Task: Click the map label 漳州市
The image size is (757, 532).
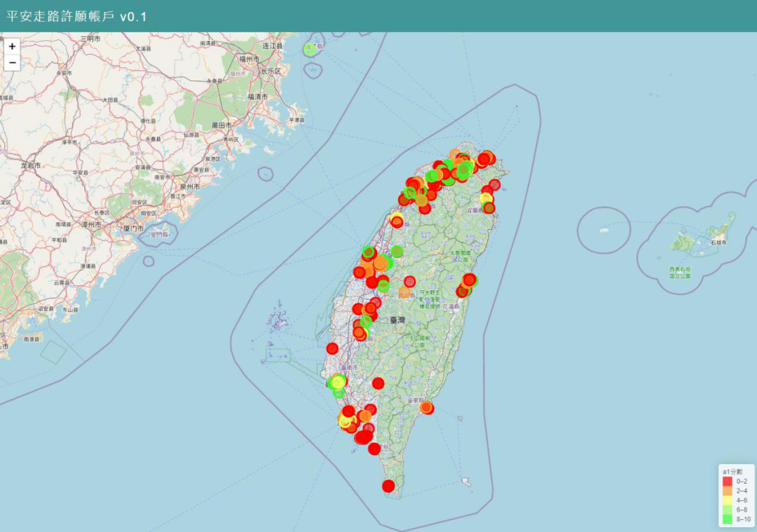Action: (x=91, y=225)
